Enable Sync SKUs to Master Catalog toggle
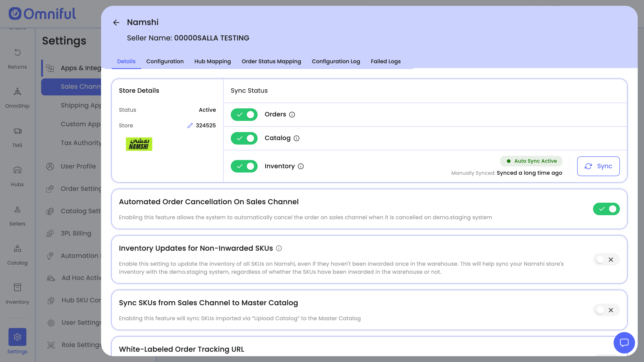This screenshot has width=644, height=362. coord(606,310)
